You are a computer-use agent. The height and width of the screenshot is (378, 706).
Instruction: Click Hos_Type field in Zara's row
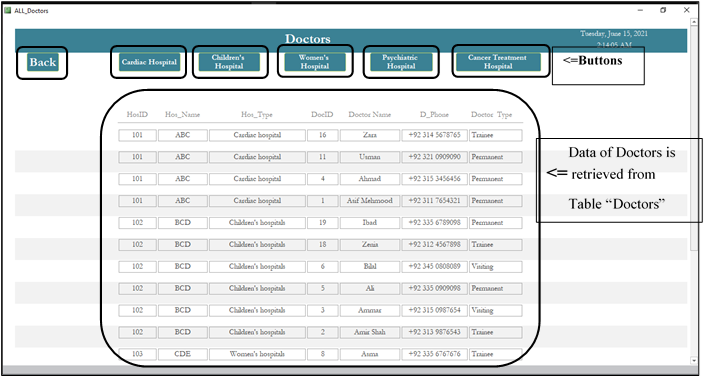[x=257, y=135]
